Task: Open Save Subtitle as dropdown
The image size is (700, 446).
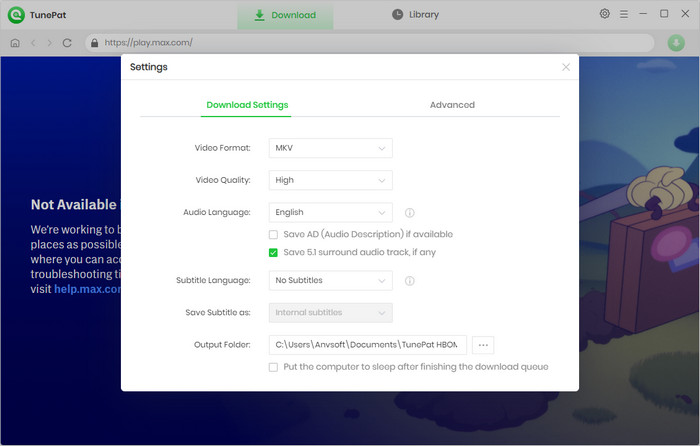Action: (x=330, y=313)
